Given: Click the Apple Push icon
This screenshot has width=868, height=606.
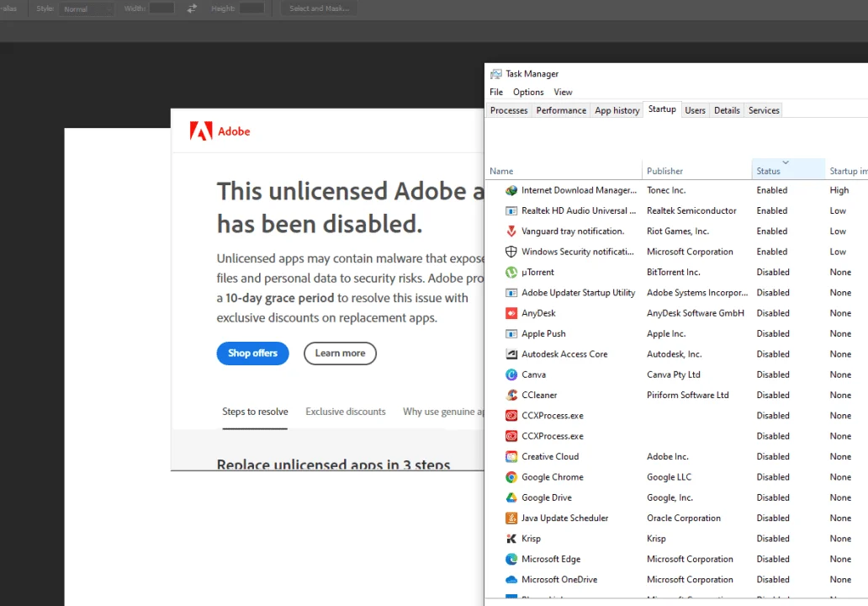Looking at the screenshot, I should [x=511, y=333].
